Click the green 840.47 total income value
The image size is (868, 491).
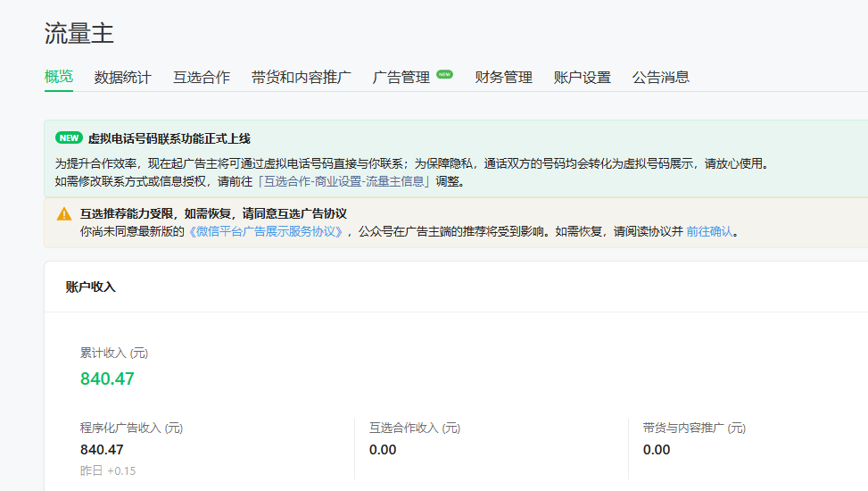coord(107,379)
